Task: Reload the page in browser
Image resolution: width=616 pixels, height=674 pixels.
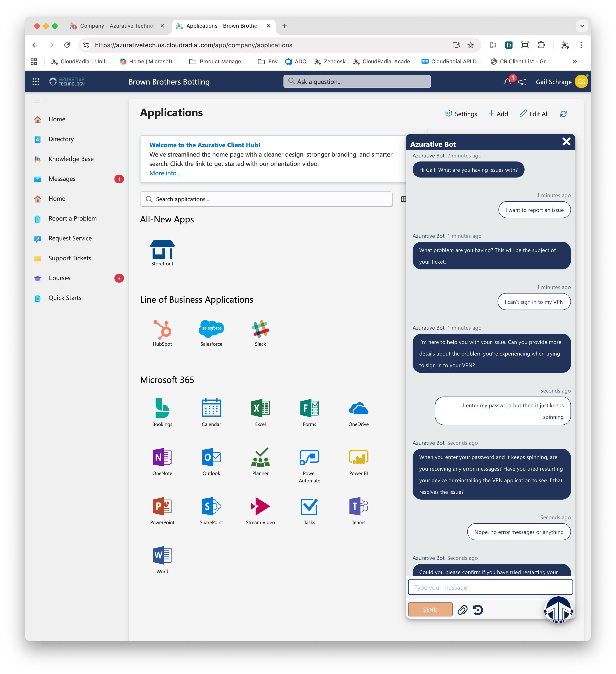Action: click(67, 45)
